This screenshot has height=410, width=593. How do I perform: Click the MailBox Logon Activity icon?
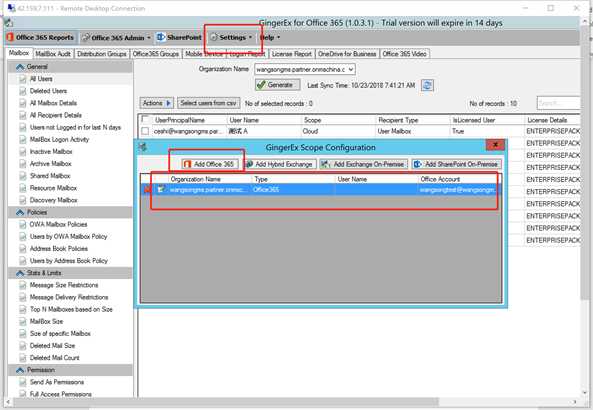point(23,139)
